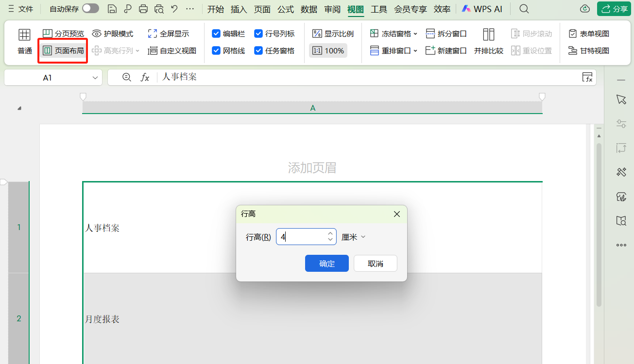Create a new window via 新建窗口

pyautogui.click(x=446, y=50)
